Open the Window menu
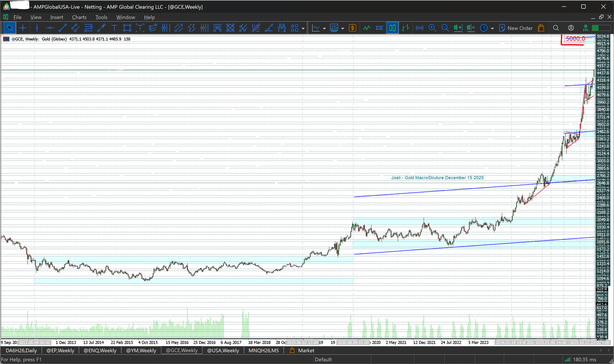The width and height of the screenshot is (614, 364). [126, 17]
